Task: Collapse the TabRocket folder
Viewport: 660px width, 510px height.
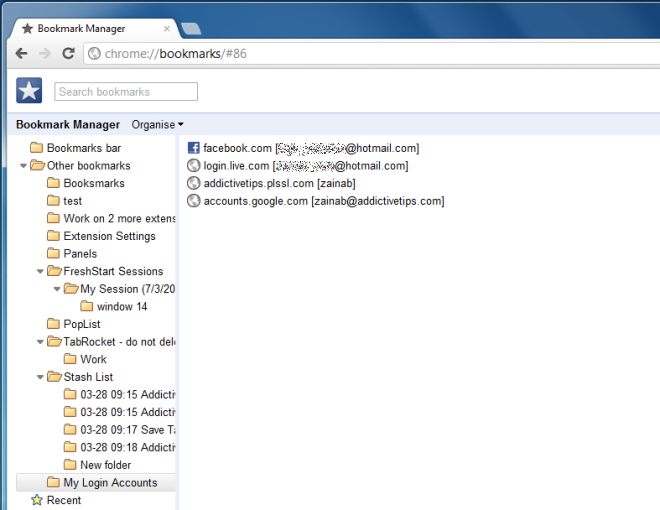Action: click(x=40, y=342)
